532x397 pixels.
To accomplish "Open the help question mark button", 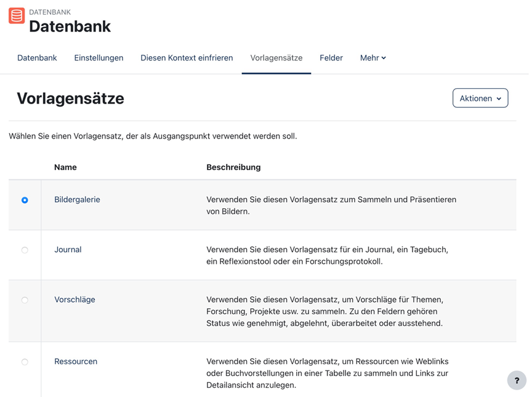I will (517, 380).
